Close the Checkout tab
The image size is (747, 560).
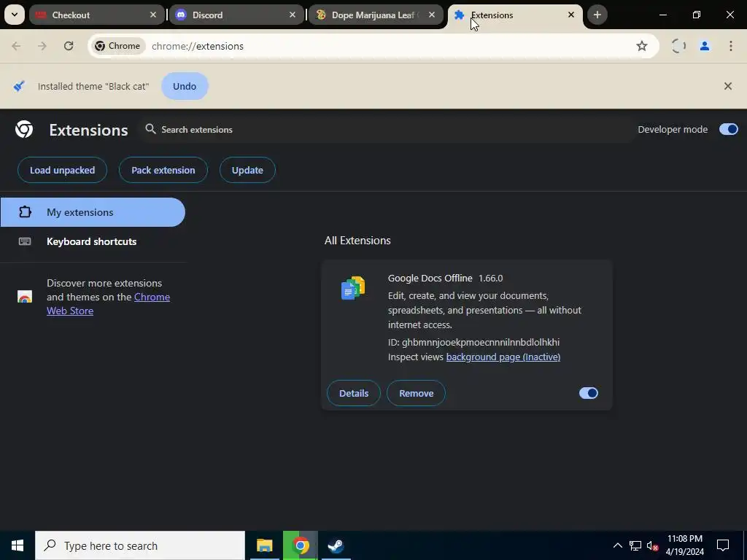[x=153, y=15]
